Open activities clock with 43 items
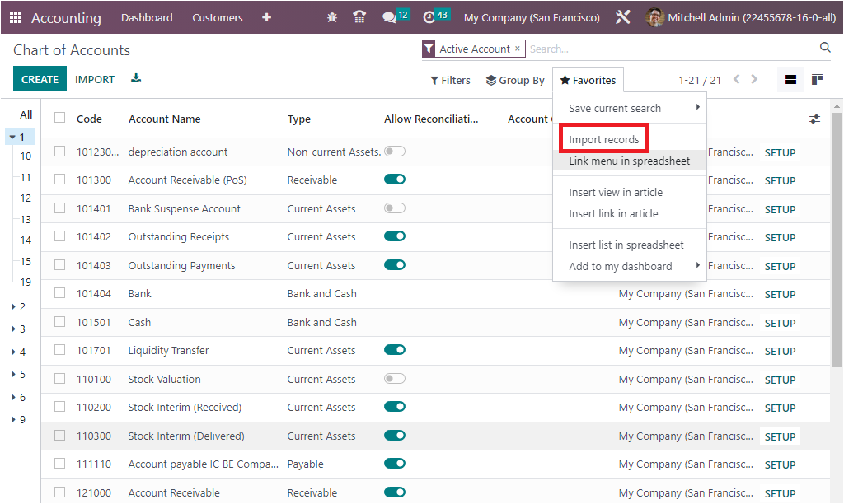The height and width of the screenshot is (504, 844). pos(436,16)
